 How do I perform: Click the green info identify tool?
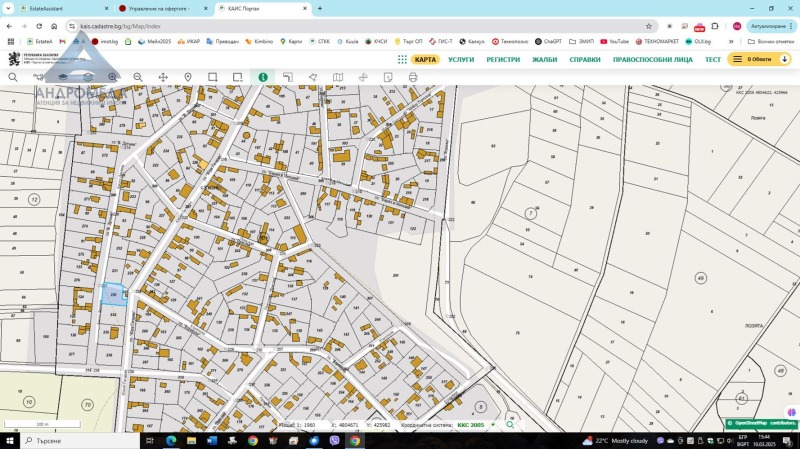[x=263, y=77]
